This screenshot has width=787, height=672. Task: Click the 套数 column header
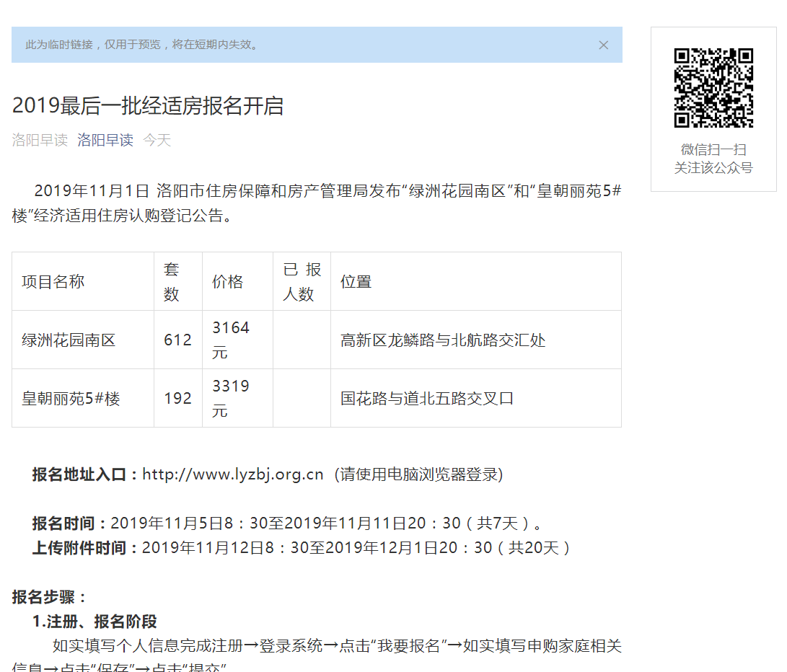[178, 281]
